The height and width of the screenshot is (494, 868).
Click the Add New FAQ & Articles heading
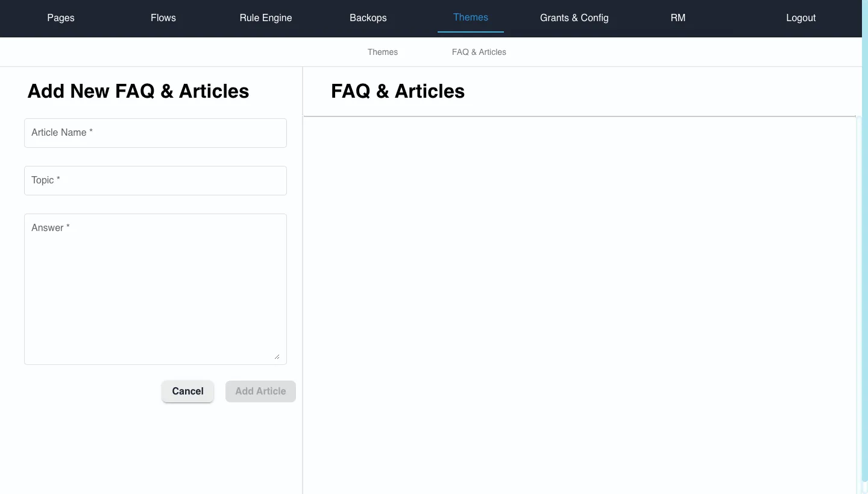138,91
